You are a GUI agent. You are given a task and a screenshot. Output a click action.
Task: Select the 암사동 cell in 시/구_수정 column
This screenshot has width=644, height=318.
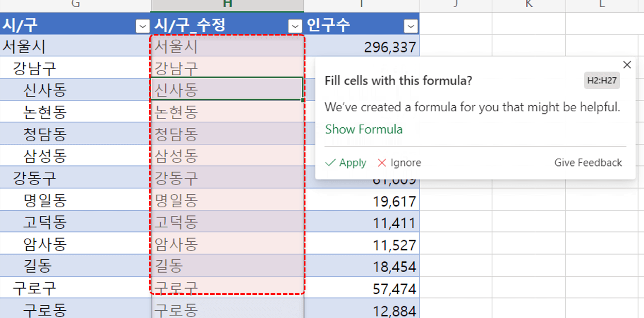click(x=228, y=244)
